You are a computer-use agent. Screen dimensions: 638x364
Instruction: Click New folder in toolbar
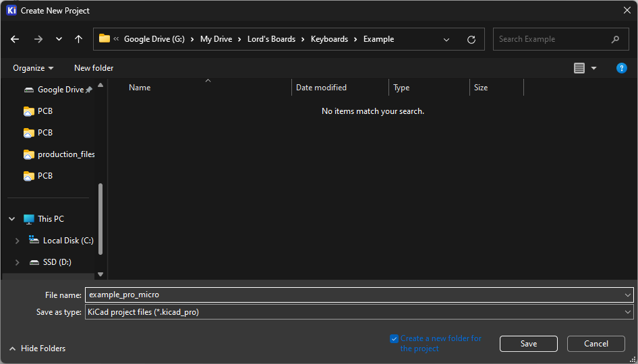tap(94, 68)
